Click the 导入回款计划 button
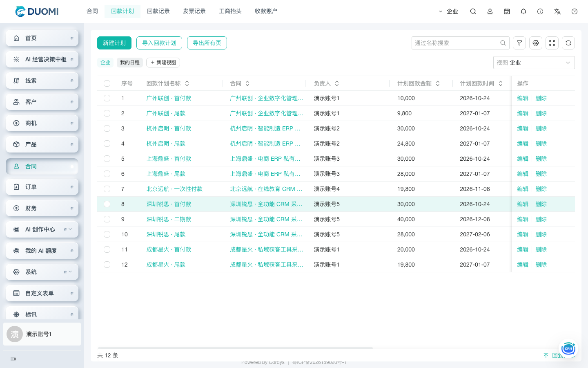588x368 pixels. coord(159,43)
